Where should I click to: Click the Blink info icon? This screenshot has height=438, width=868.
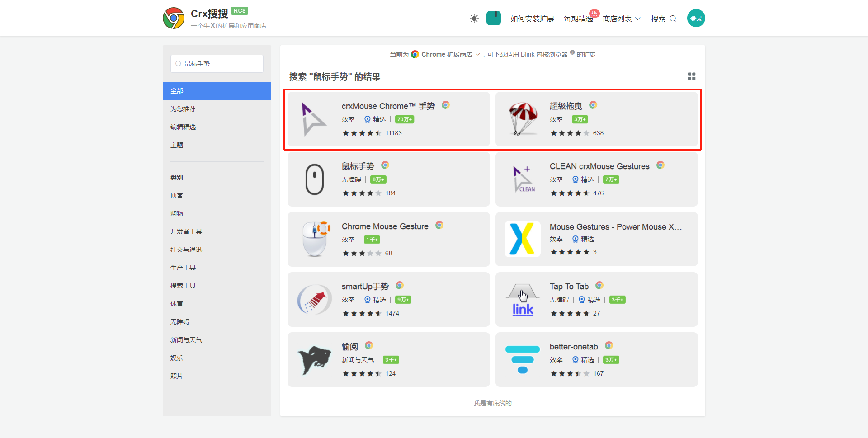[572, 52]
